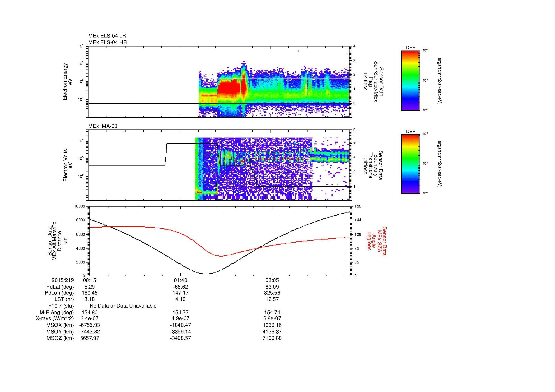Click the PdLat value '-66.62'
This screenshot has height=392, width=555.
(x=180, y=287)
